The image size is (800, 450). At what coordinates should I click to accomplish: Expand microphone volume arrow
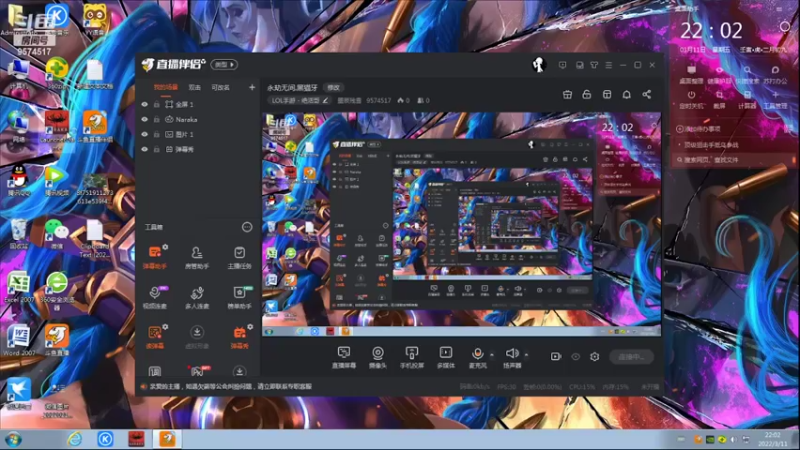[492, 355]
